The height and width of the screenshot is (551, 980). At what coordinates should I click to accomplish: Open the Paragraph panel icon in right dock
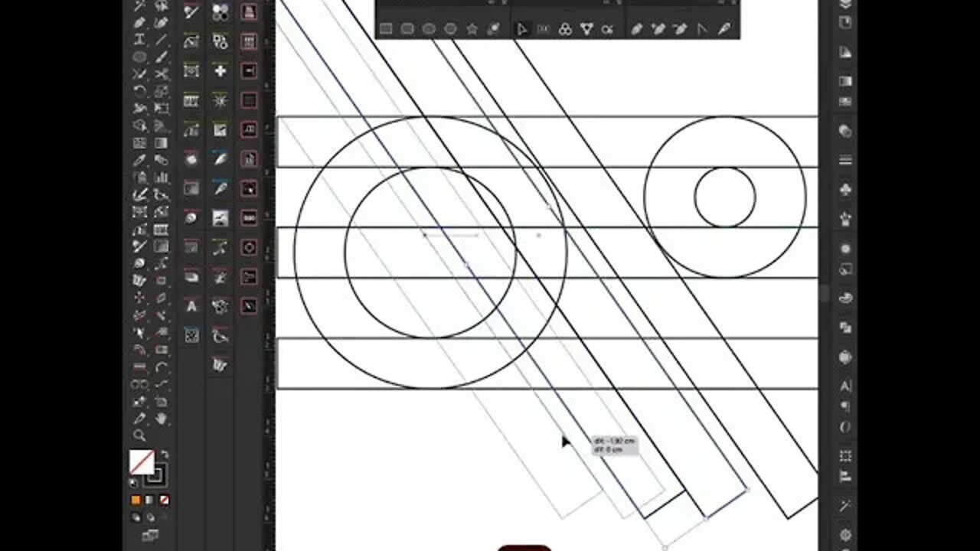845,406
